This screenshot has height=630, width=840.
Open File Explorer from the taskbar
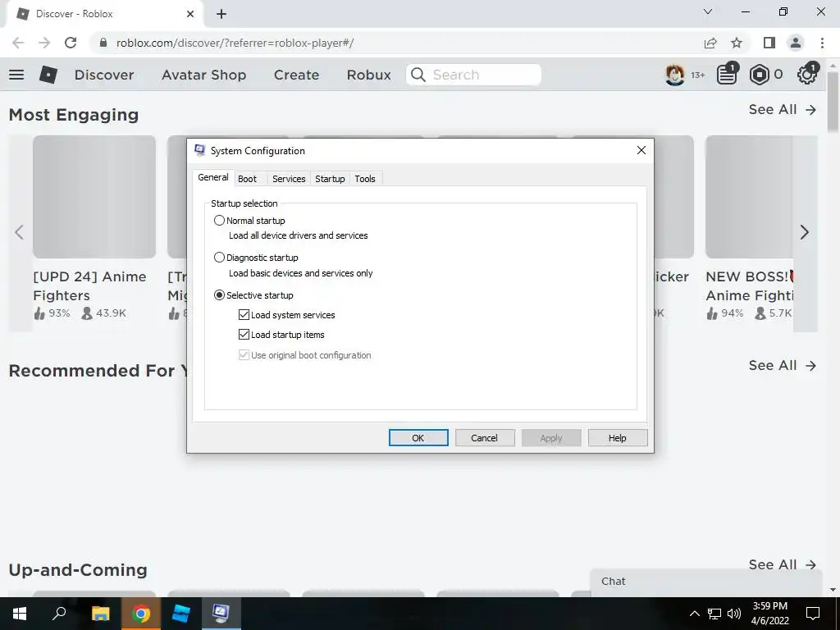(100, 613)
